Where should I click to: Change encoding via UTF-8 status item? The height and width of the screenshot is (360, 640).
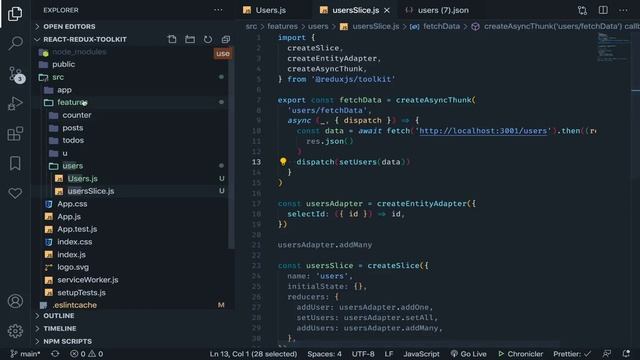coord(363,354)
